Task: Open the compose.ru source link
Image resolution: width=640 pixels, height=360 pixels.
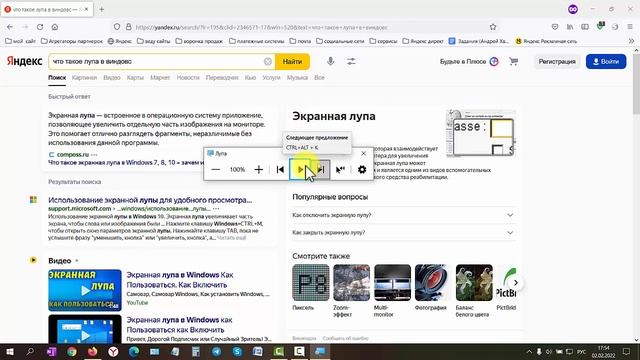Action: click(x=73, y=155)
